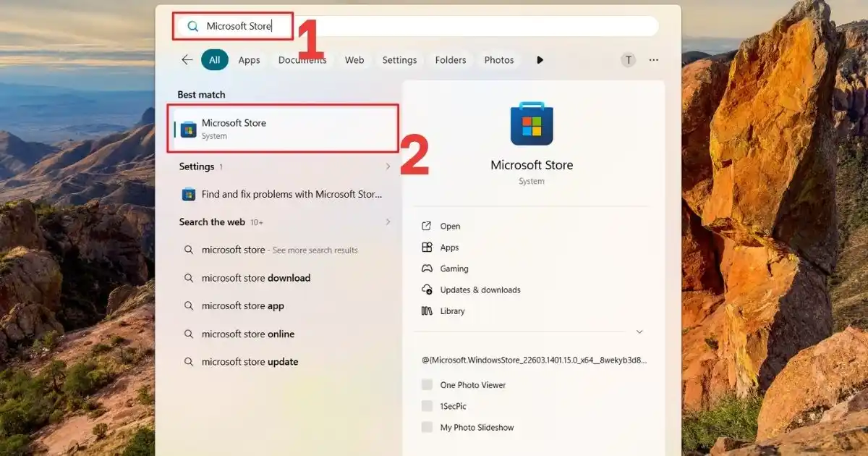Viewport: 868px width, 456px height.
Task: Switch to the Settings filter tab
Action: pos(399,60)
